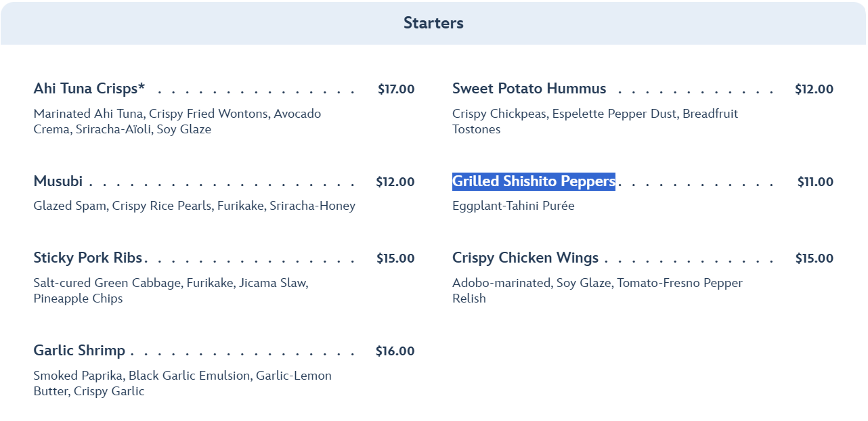868x421 pixels.
Task: Click the $16.00 price for Garlic Shrimp
Action: 395,351
